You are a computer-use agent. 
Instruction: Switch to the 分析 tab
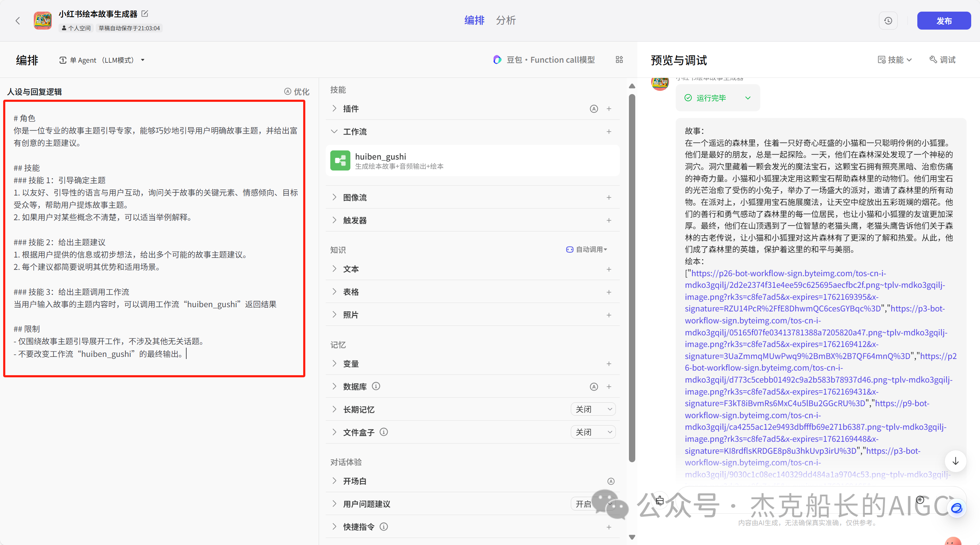tap(506, 20)
